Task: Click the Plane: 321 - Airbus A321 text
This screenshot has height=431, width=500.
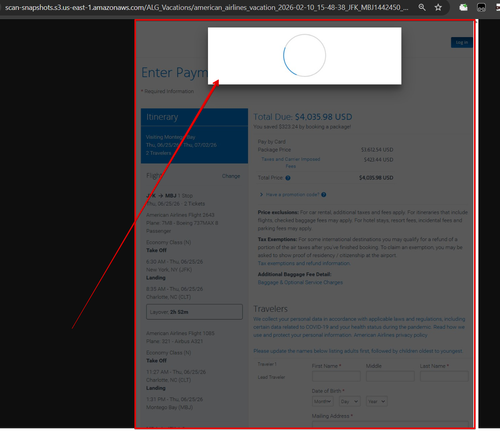Action: [174, 341]
